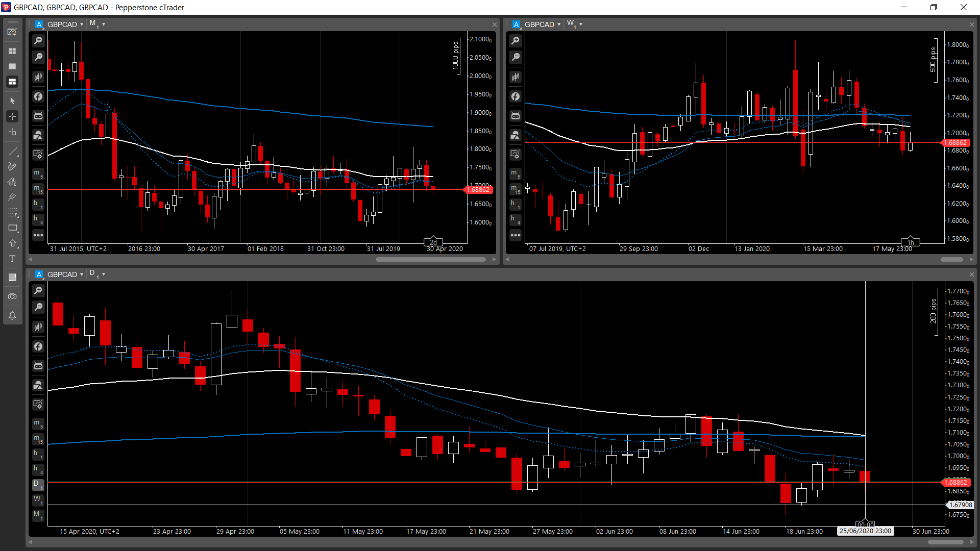Open the A chart-link selector on monthly chart
980x551 pixels.
(39, 24)
